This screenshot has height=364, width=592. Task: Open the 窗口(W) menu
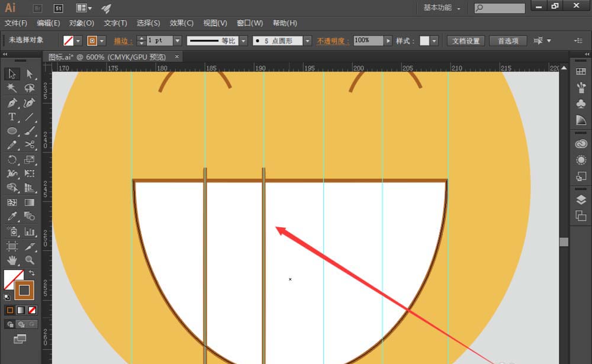click(250, 23)
